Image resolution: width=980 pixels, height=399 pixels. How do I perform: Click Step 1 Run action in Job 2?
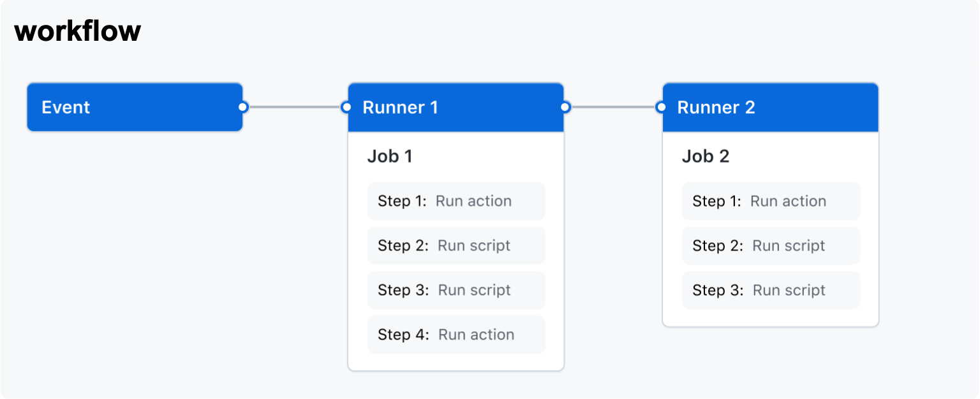coord(771,201)
